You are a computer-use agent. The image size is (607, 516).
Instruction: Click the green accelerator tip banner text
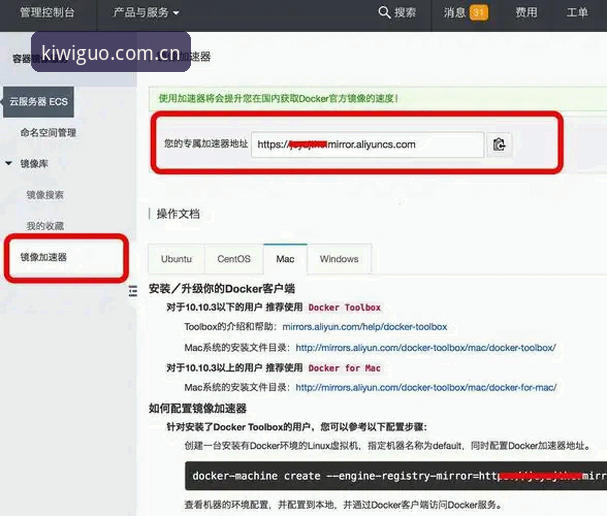tap(279, 98)
